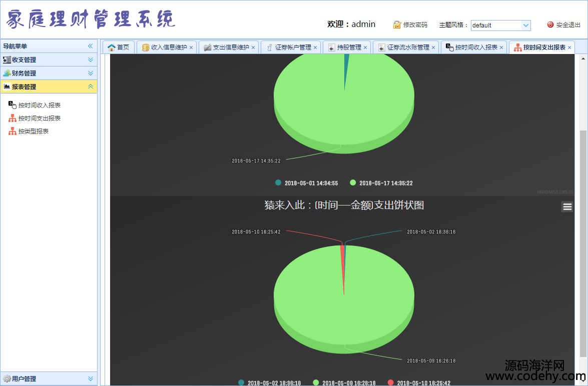The height and width of the screenshot is (386, 588).
Task: Click the 用户管理 gear icon
Action: pyautogui.click(x=7, y=378)
